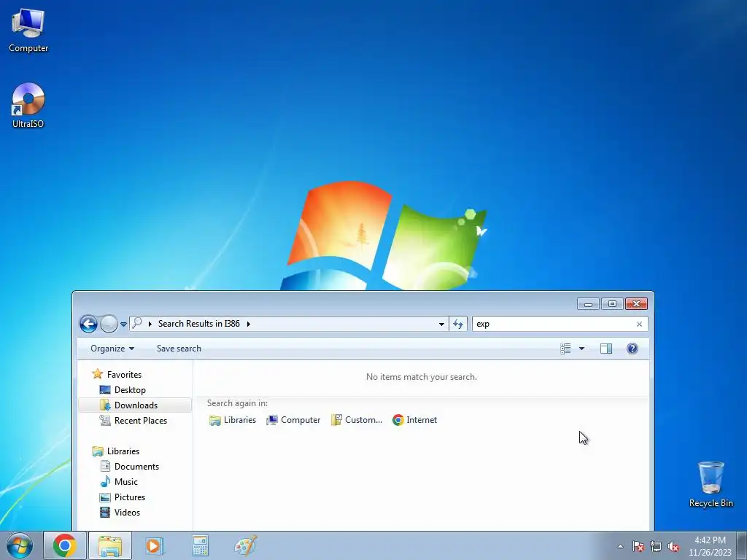Click Show desktop strip at taskbar end
This screenshot has width=747, height=560.
[742, 545]
